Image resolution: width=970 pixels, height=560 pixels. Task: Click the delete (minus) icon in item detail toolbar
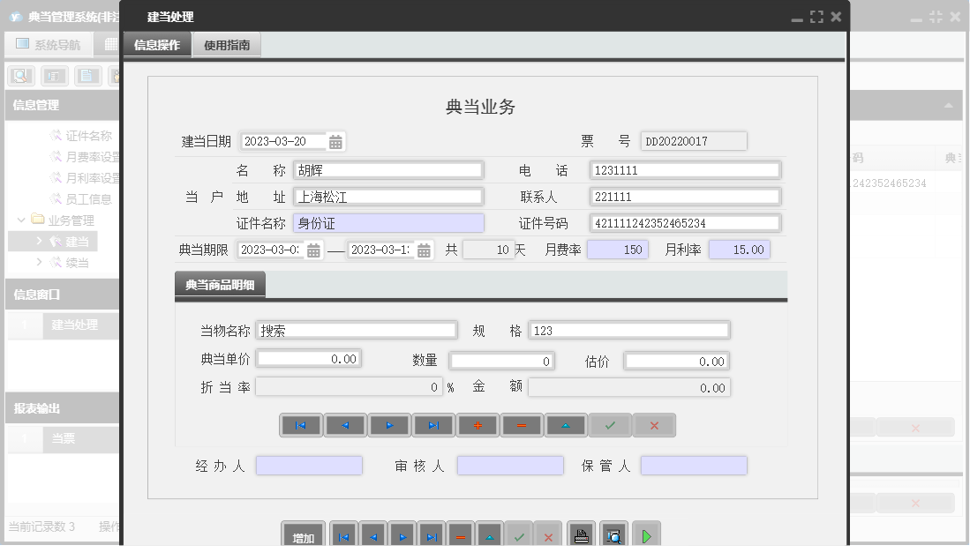click(x=522, y=425)
